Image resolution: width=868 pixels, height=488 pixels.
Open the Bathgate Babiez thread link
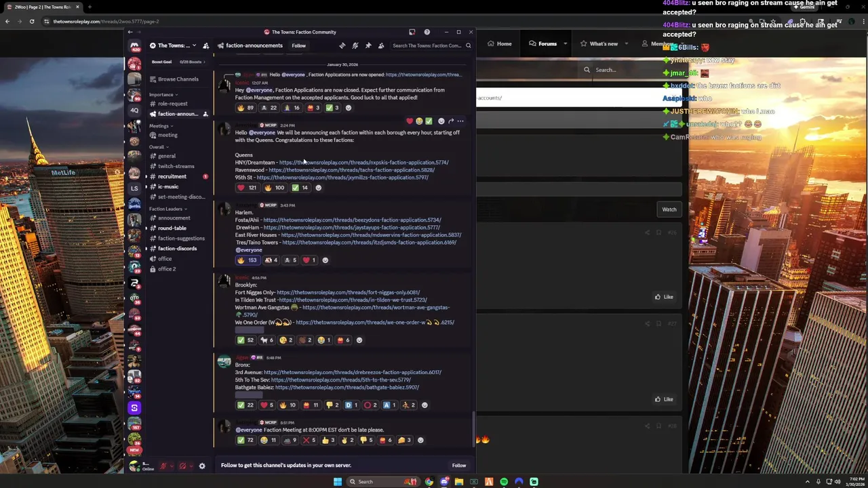pyautogui.click(x=347, y=388)
